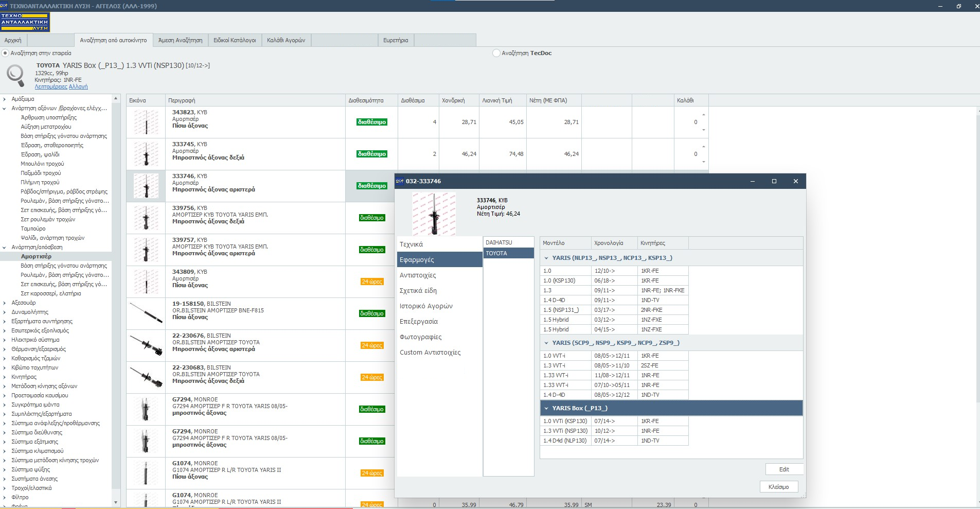980x509 pixels.
Task: Select 'Αναζήτηση στην εταιρεία' radio button
Action: (5, 53)
